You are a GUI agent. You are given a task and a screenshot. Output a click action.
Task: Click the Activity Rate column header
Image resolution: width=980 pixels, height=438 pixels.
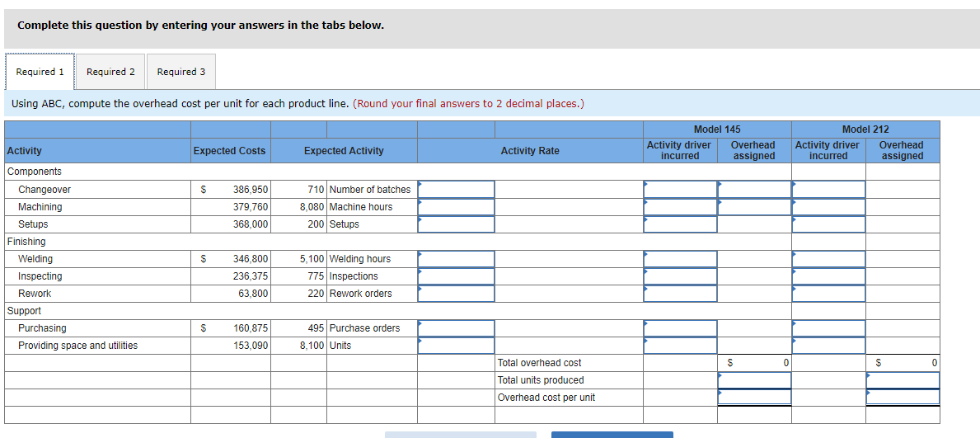530,151
